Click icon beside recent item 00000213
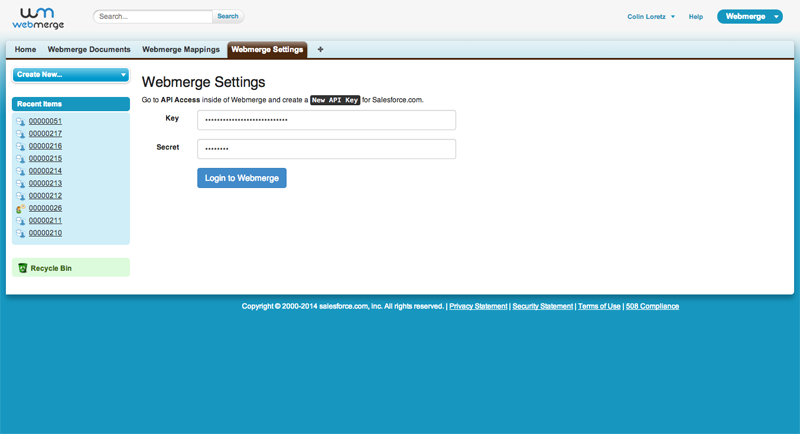 [20, 184]
